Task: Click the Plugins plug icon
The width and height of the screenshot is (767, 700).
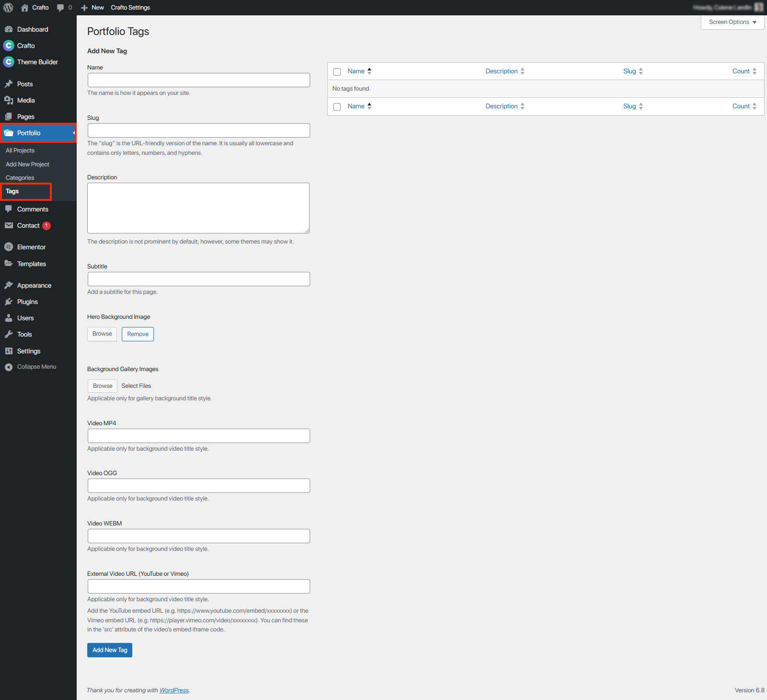Action: coord(9,302)
